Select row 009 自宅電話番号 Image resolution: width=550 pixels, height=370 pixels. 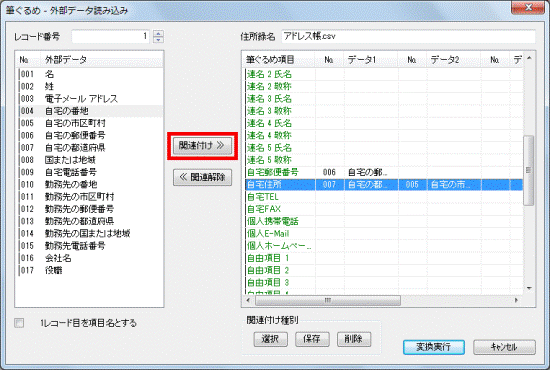89,172
